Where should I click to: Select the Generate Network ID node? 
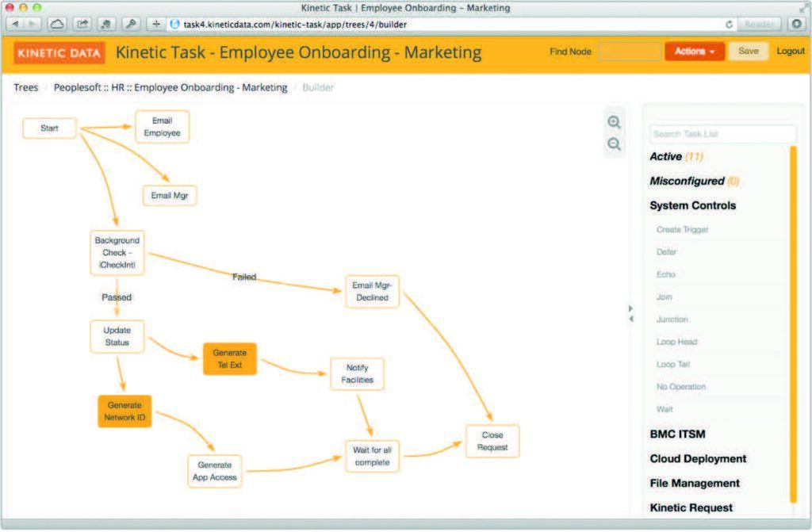click(124, 411)
